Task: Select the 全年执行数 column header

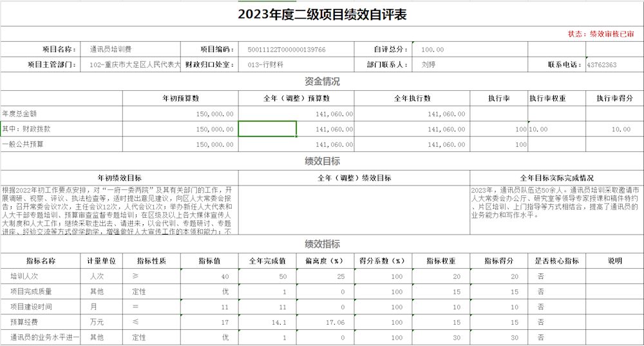Action: coord(412,98)
